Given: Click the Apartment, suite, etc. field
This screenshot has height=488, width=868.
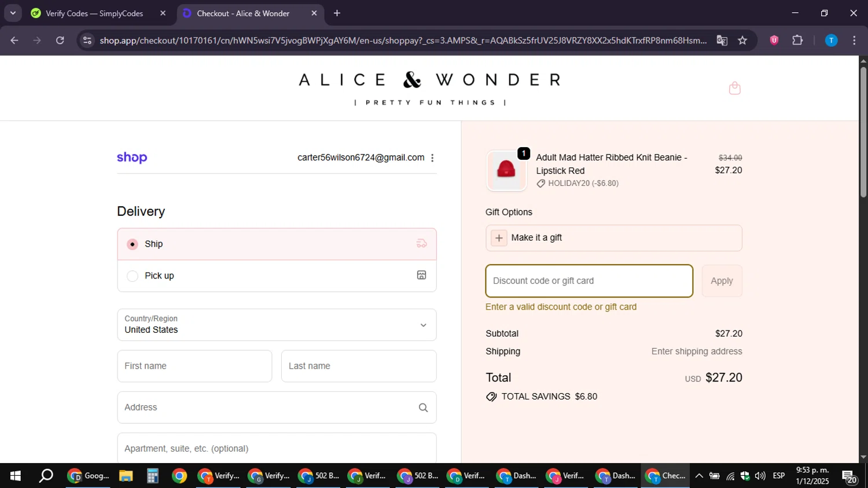Looking at the screenshot, I should point(277,448).
